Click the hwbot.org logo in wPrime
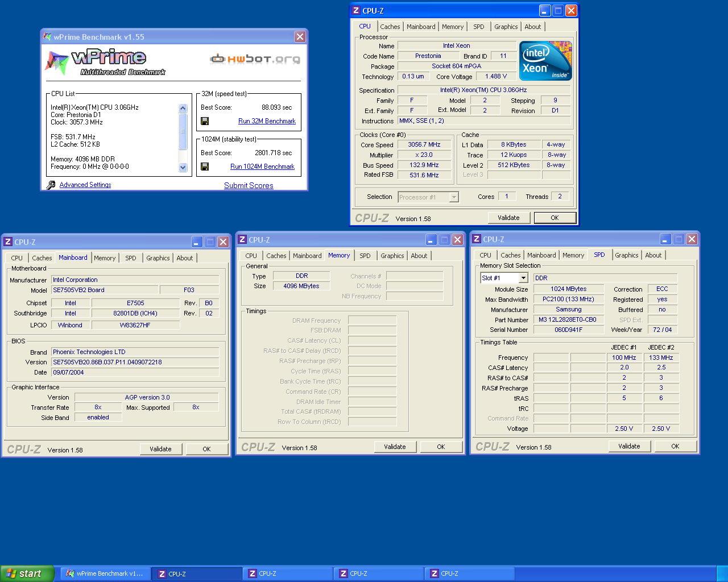The image size is (728, 582). (x=255, y=59)
